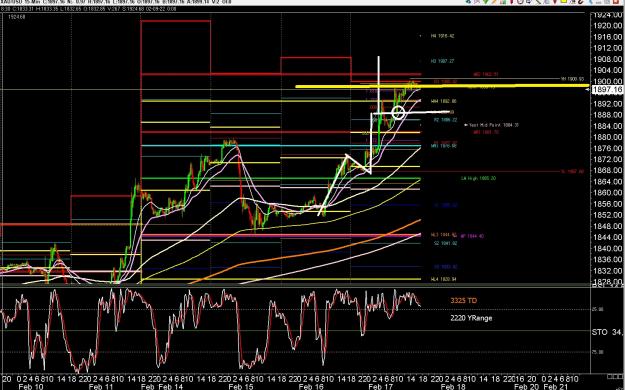Click the current price tag 1897.16
The width and height of the screenshot is (625, 390).
(x=607, y=90)
